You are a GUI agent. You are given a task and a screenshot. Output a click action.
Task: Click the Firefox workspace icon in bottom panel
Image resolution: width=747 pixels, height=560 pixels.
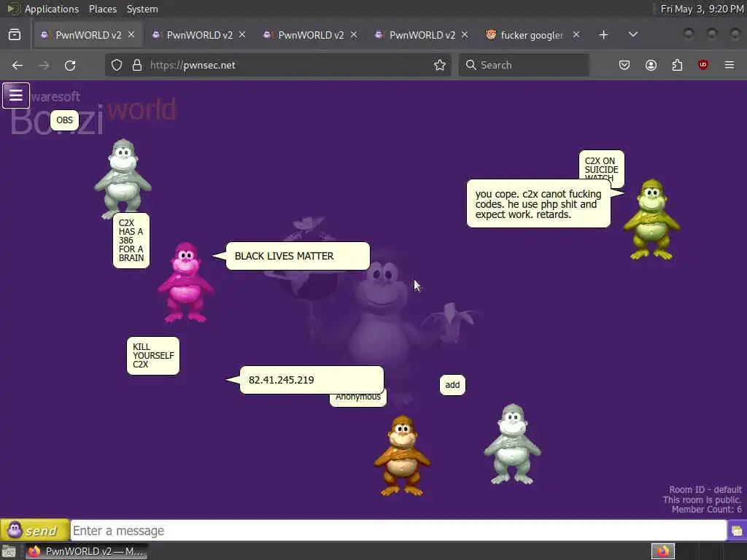point(663,551)
